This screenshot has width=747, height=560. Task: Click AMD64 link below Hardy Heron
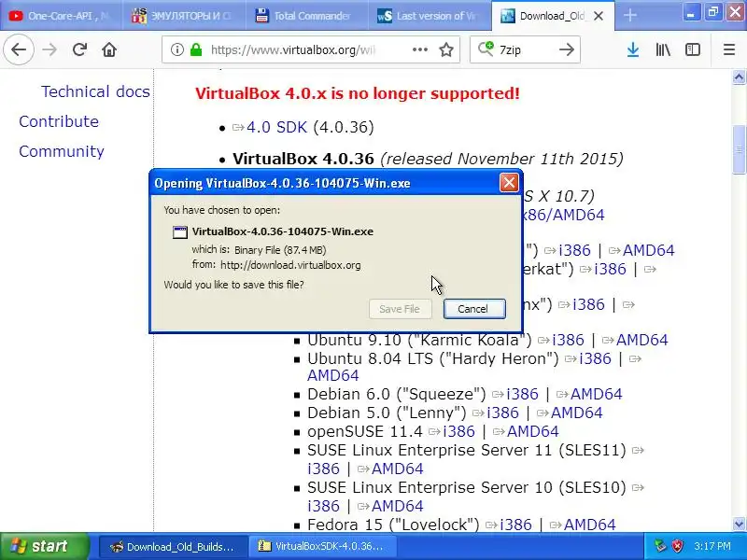(x=333, y=376)
